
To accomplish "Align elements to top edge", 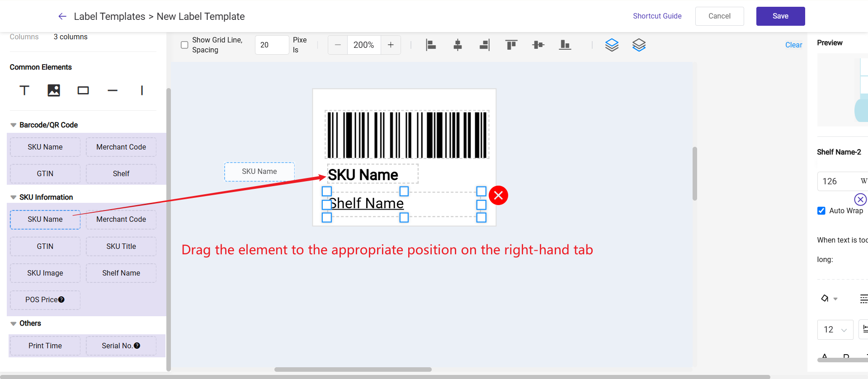I will (511, 45).
